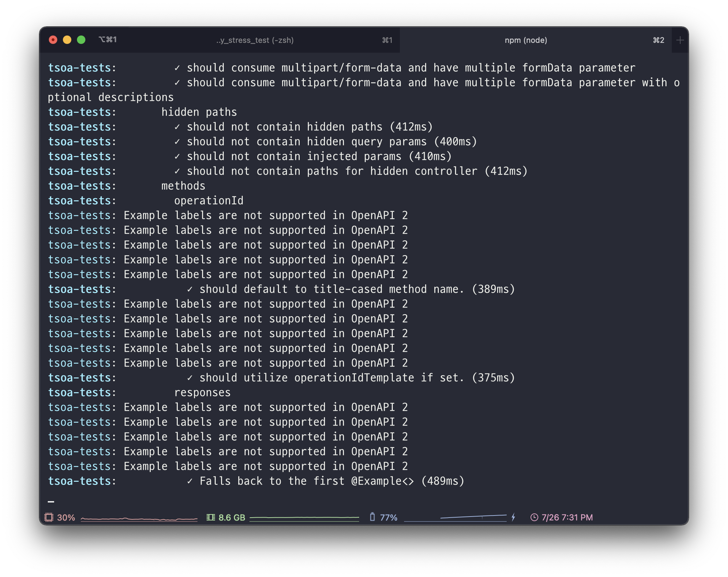Click the 77% battery level label
The width and height of the screenshot is (728, 577).
coord(389,517)
